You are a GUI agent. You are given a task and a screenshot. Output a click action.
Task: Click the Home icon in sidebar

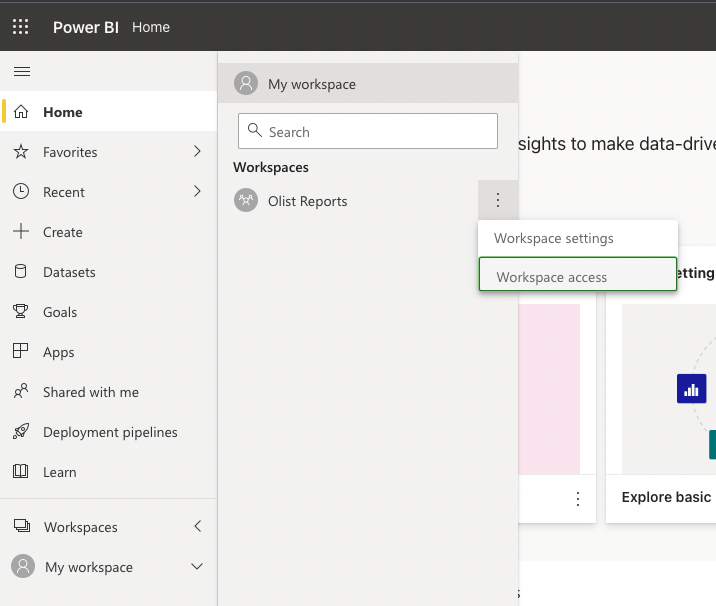(x=21, y=112)
